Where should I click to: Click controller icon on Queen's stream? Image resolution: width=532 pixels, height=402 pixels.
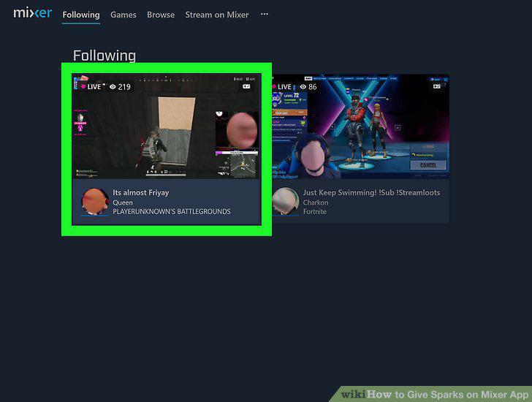246,86
